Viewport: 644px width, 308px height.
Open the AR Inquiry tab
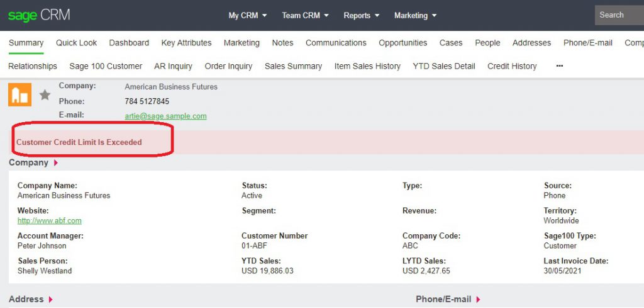tap(173, 66)
